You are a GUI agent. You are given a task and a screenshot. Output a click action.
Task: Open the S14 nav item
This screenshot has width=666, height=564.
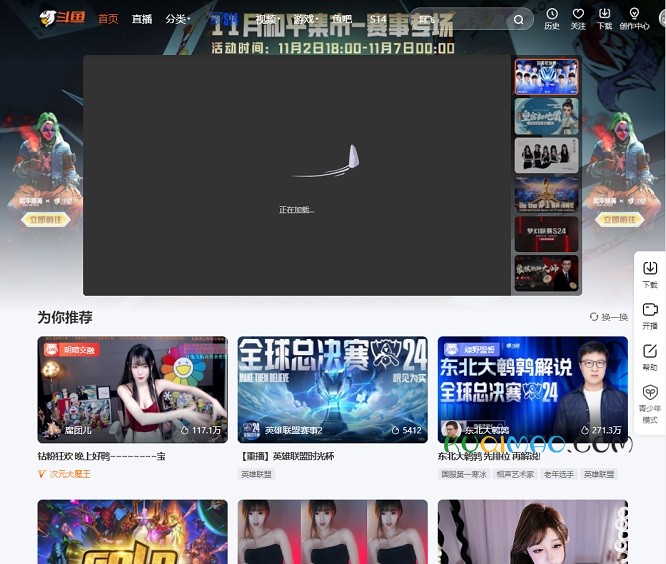click(378, 19)
